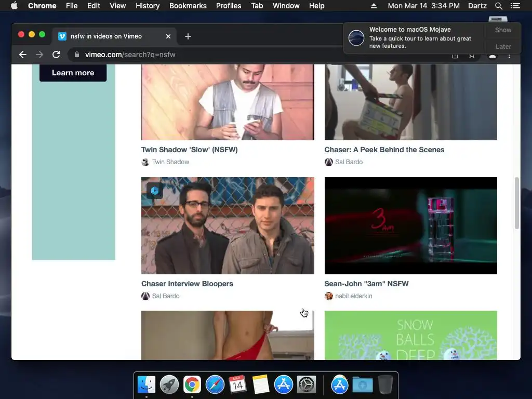Open Safari from the Dock

(215, 384)
